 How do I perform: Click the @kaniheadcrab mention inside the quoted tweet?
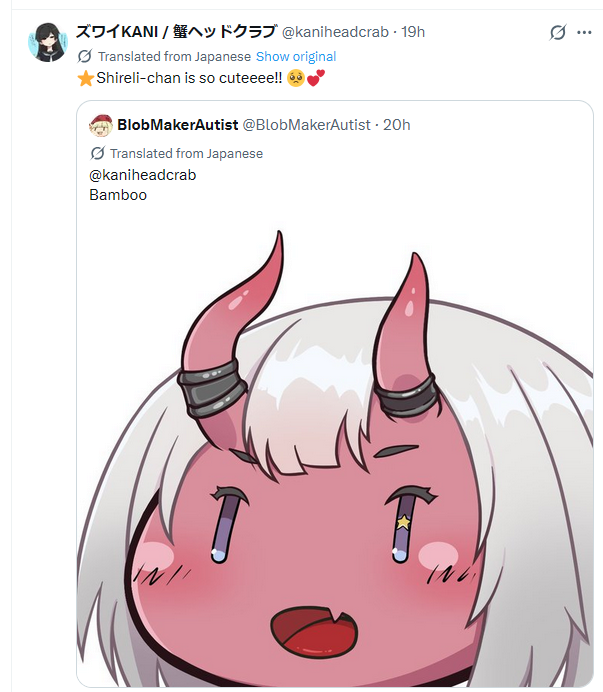143,175
